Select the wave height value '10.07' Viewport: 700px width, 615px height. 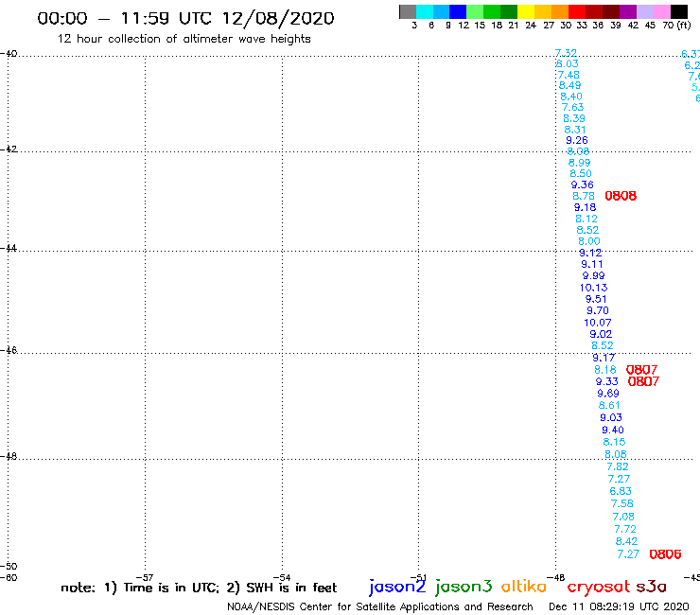tap(597, 323)
